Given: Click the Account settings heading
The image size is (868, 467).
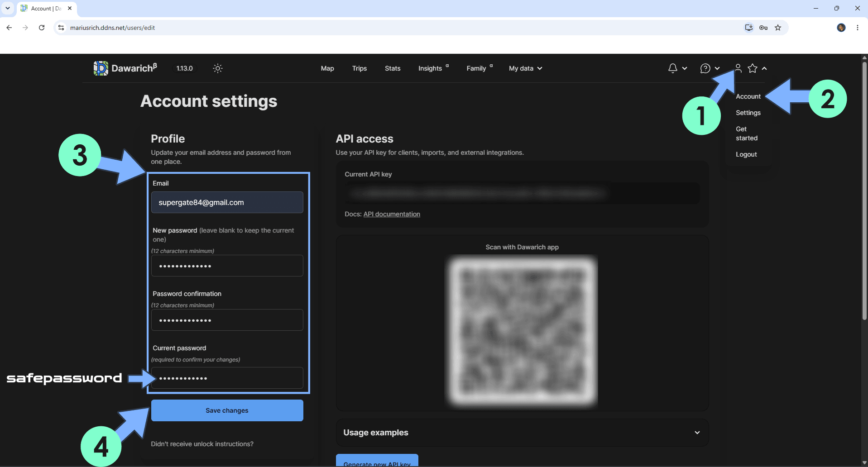Looking at the screenshot, I should coord(209,101).
